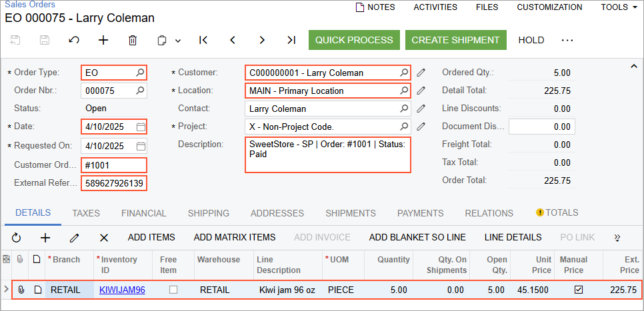Toggle the Manual Price checkbox
Viewport: 644px width, 311px height.
(579, 290)
